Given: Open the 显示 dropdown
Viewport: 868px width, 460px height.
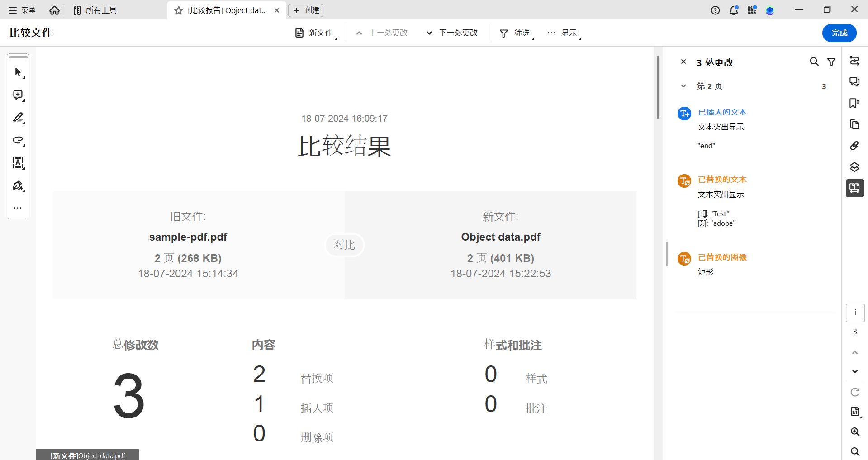Looking at the screenshot, I should point(564,33).
